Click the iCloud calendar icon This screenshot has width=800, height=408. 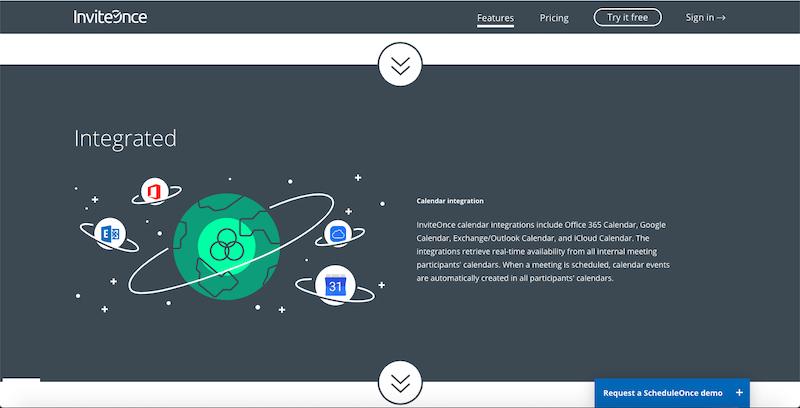coord(338,234)
